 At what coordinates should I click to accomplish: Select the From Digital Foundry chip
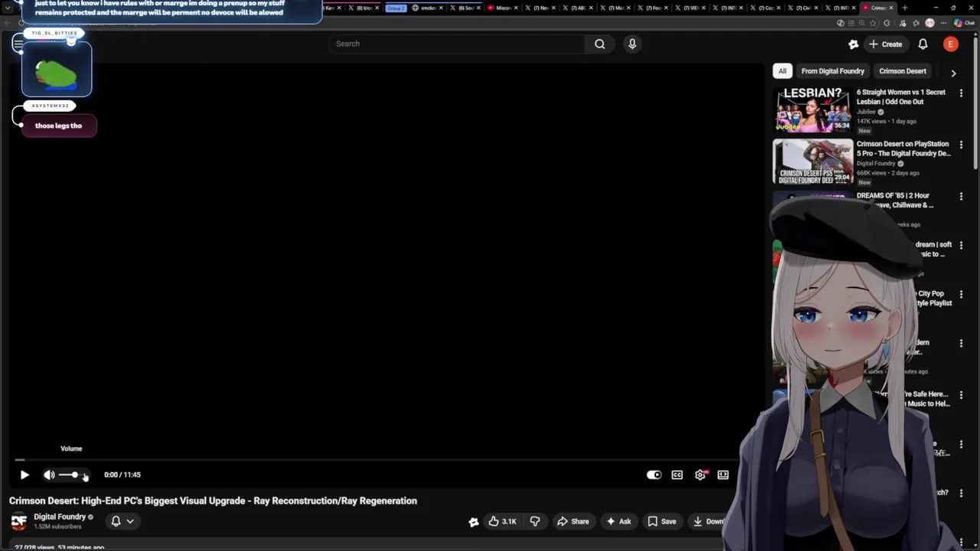pos(832,71)
